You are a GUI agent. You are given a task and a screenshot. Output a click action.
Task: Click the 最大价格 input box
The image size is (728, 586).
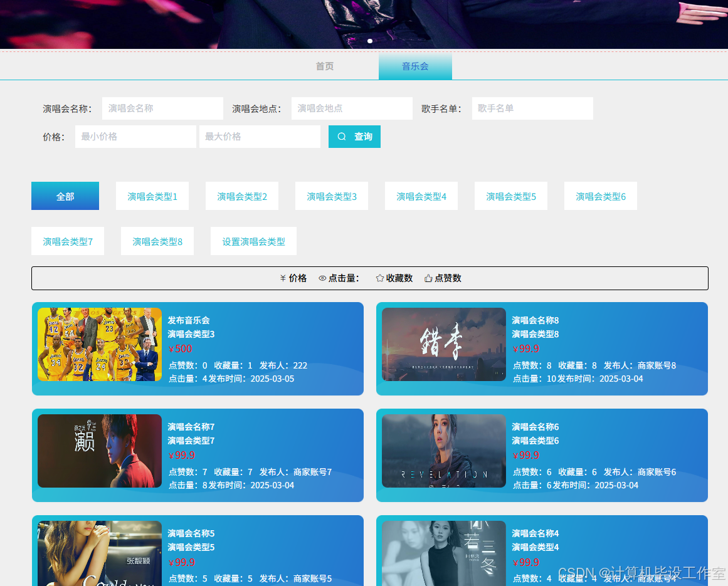tap(260, 137)
